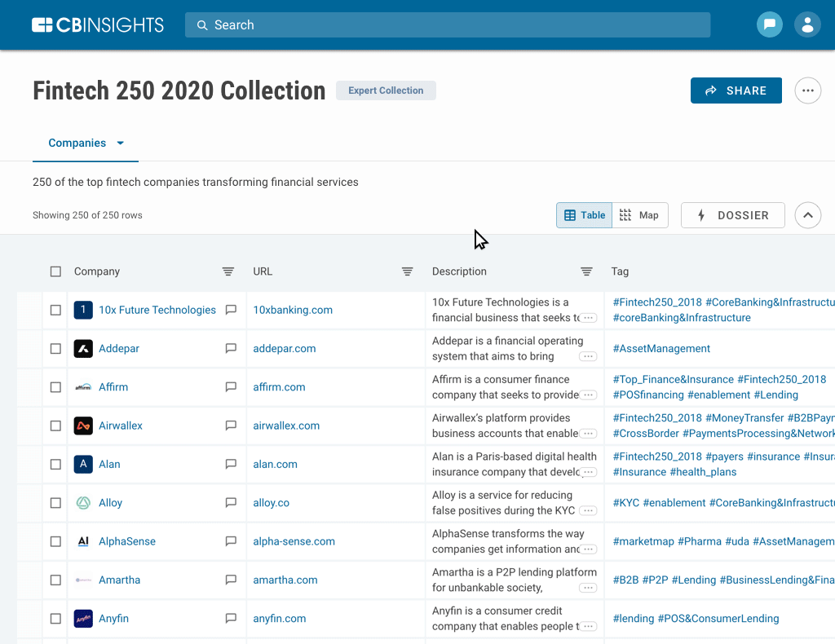This screenshot has height=644, width=835.
Task: Expand the Alan description ellipsis
Action: point(589,472)
